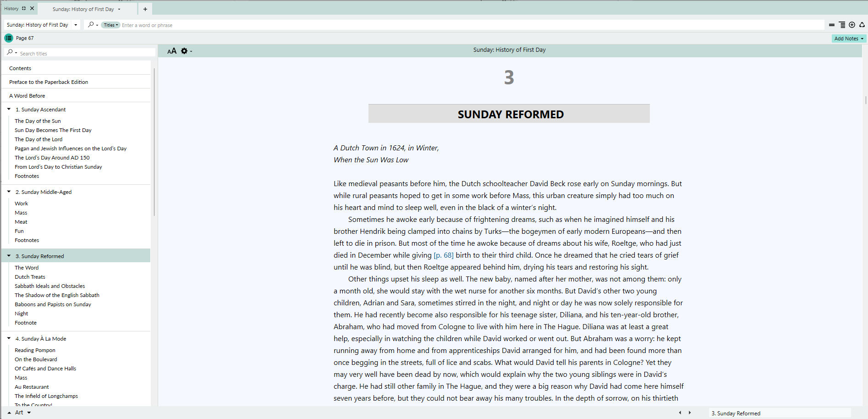This screenshot has height=419, width=868.
Task: Click the 3. Sunday Reformed status field
Action: [780, 413]
